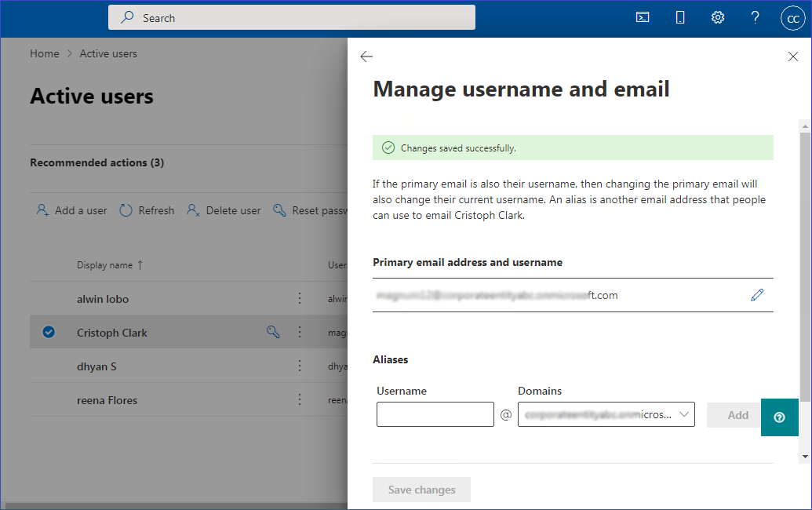Open the Cloud Shell terminal icon

pos(643,17)
